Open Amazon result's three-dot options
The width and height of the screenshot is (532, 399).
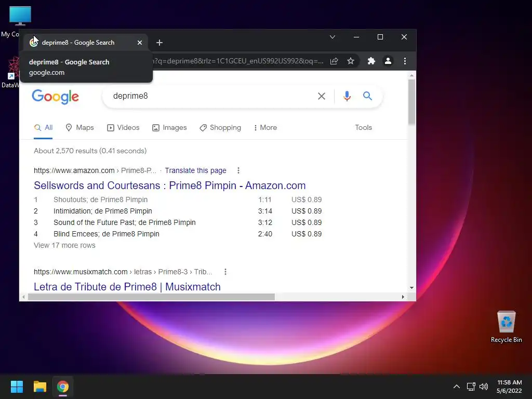pyautogui.click(x=238, y=170)
